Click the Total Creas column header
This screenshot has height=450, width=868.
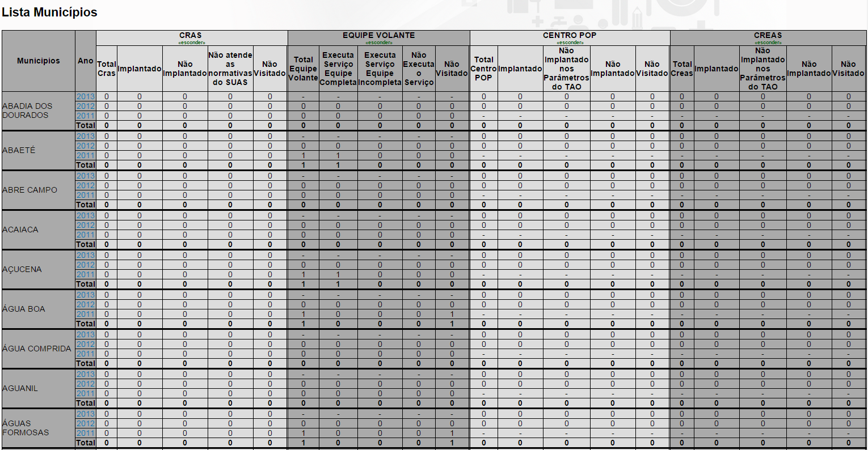coord(682,69)
